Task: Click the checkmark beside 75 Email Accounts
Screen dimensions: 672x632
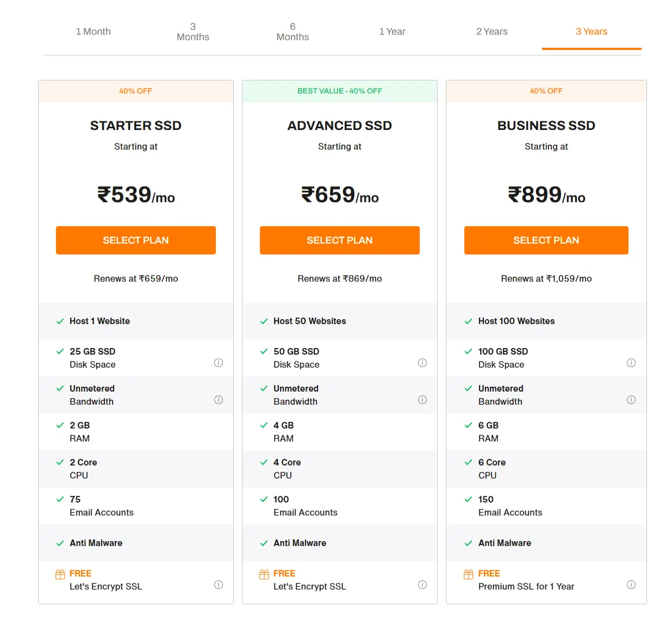Action: coord(60,499)
